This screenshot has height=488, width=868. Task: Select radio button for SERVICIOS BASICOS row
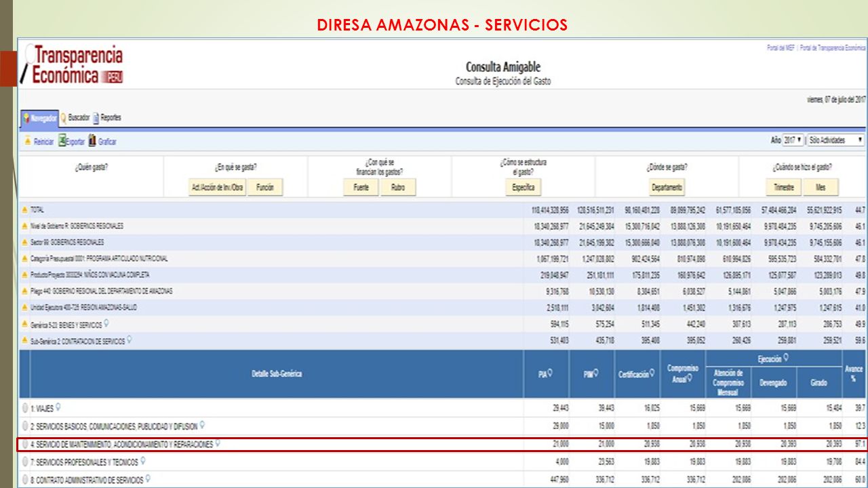tap(25, 427)
